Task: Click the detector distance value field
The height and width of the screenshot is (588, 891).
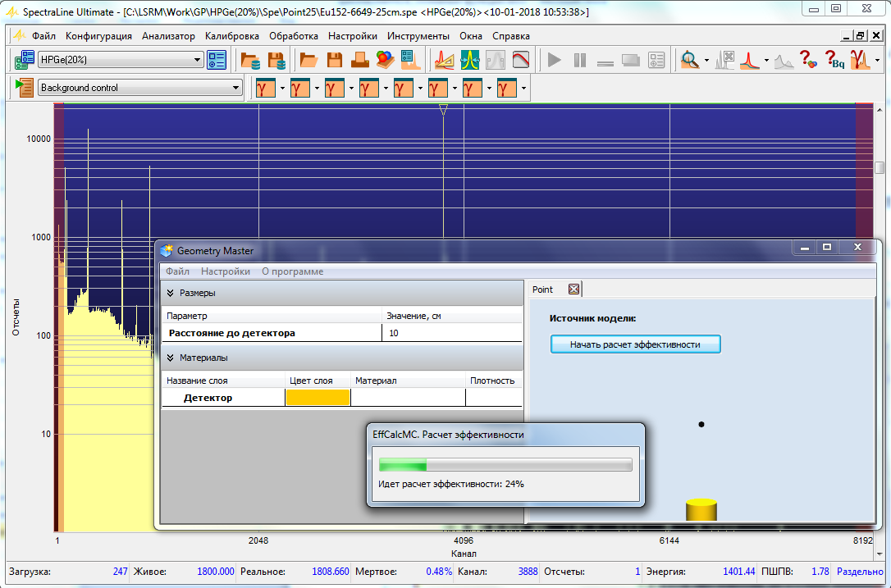Action: click(451, 333)
